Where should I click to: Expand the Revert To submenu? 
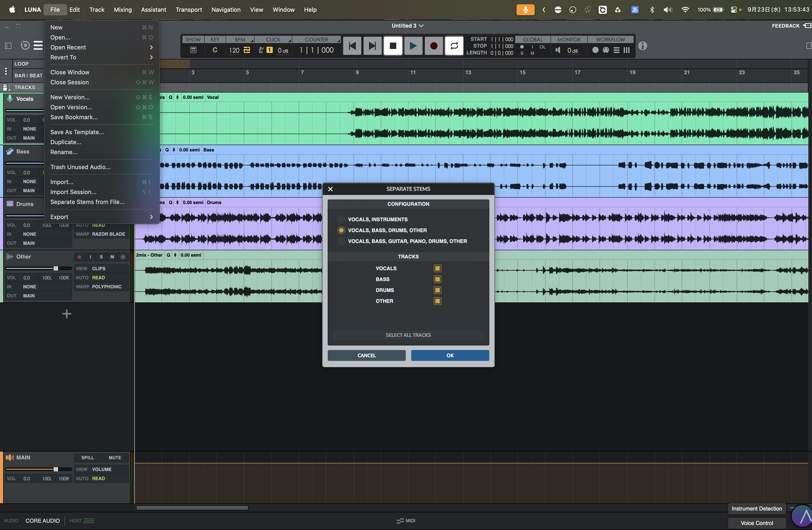pos(101,57)
